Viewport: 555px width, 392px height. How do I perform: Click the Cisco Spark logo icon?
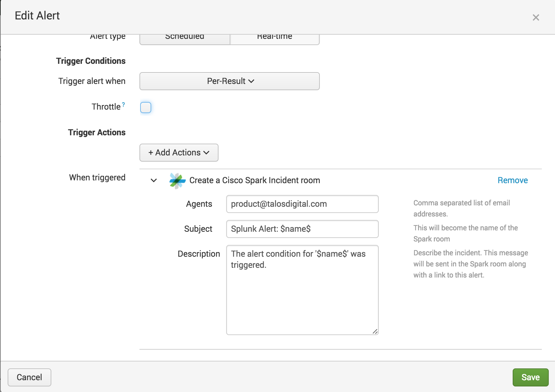[177, 181]
